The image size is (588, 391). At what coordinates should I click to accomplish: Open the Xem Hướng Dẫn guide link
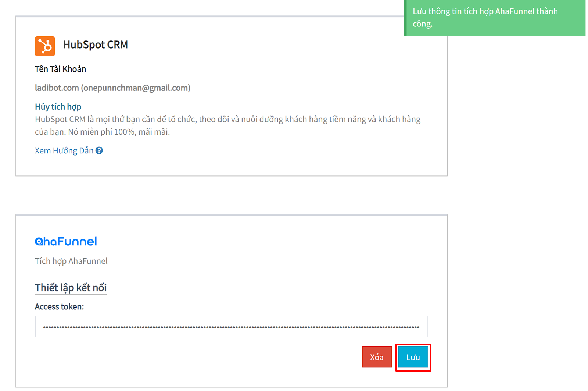click(64, 150)
